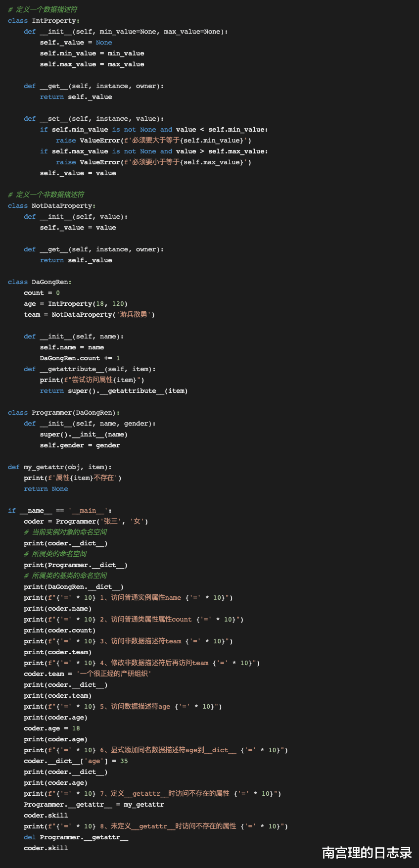Click the line 'class DaGongRen:'
This screenshot has height=868, width=419.
coord(40,282)
